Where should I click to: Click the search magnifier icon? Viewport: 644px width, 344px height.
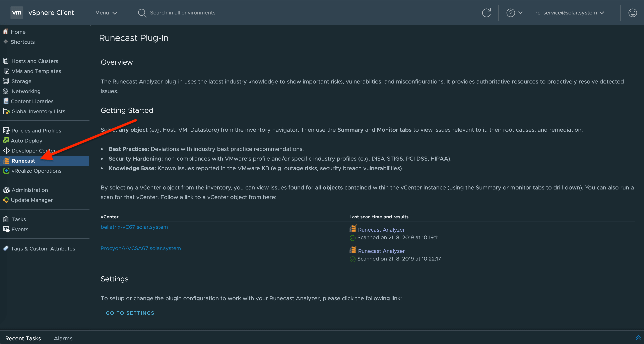(x=142, y=13)
